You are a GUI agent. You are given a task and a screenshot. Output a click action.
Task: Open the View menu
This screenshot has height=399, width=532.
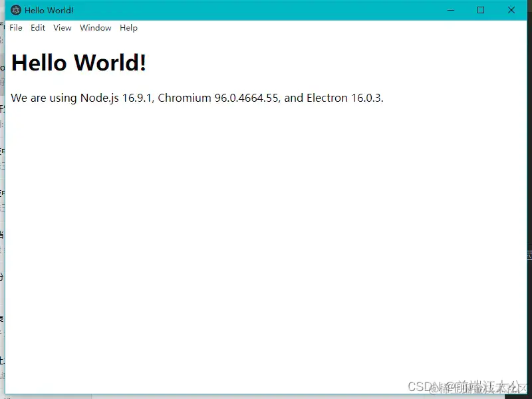point(63,28)
